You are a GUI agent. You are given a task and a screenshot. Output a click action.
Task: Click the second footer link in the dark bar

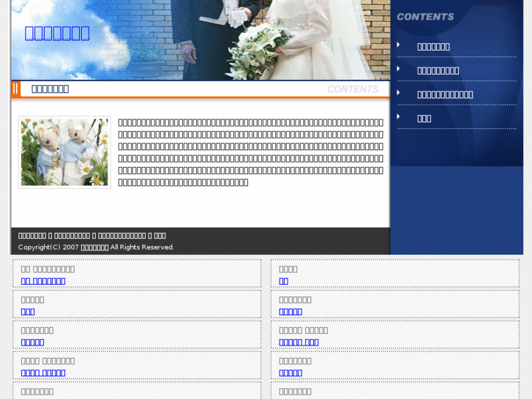click(x=72, y=236)
